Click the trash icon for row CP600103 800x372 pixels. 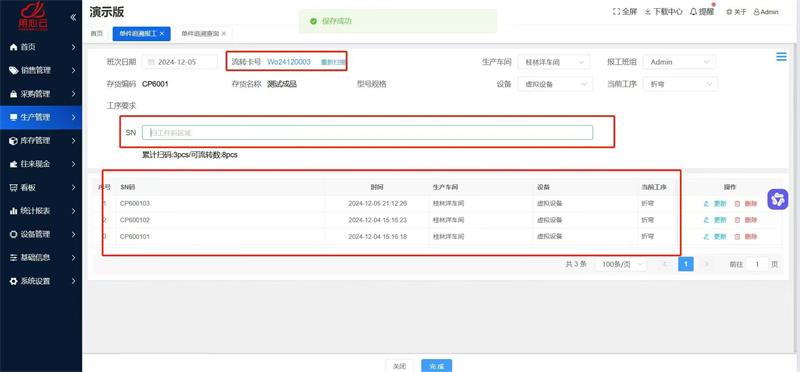[x=737, y=204]
